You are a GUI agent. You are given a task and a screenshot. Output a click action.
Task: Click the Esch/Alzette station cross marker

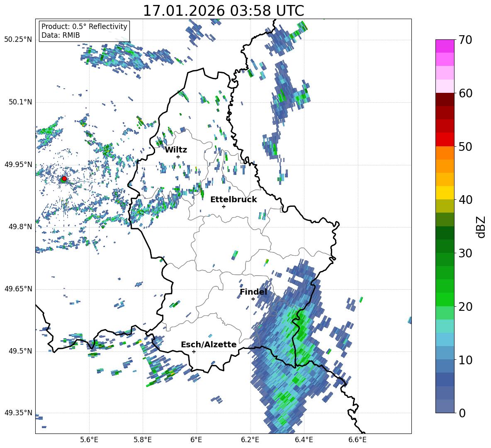(194, 351)
